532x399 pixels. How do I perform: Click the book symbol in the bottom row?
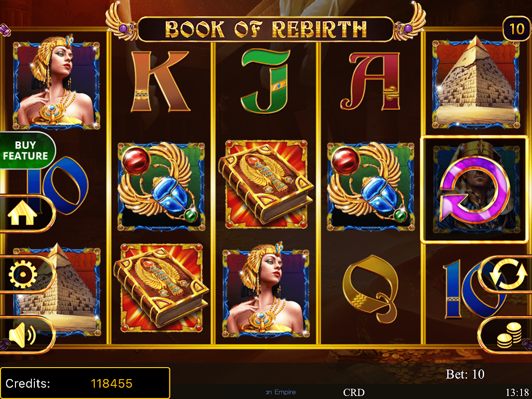pos(161,288)
